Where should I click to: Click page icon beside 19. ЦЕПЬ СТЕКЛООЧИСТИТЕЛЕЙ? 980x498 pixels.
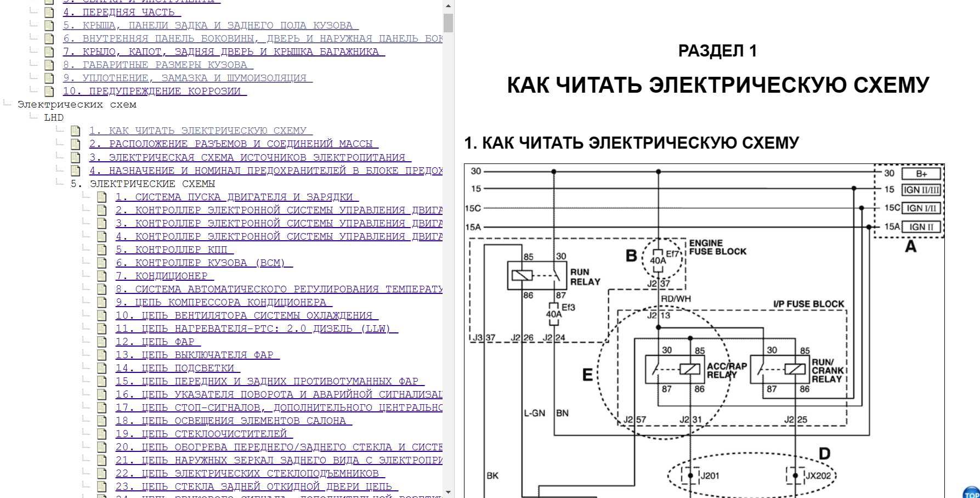point(102,434)
